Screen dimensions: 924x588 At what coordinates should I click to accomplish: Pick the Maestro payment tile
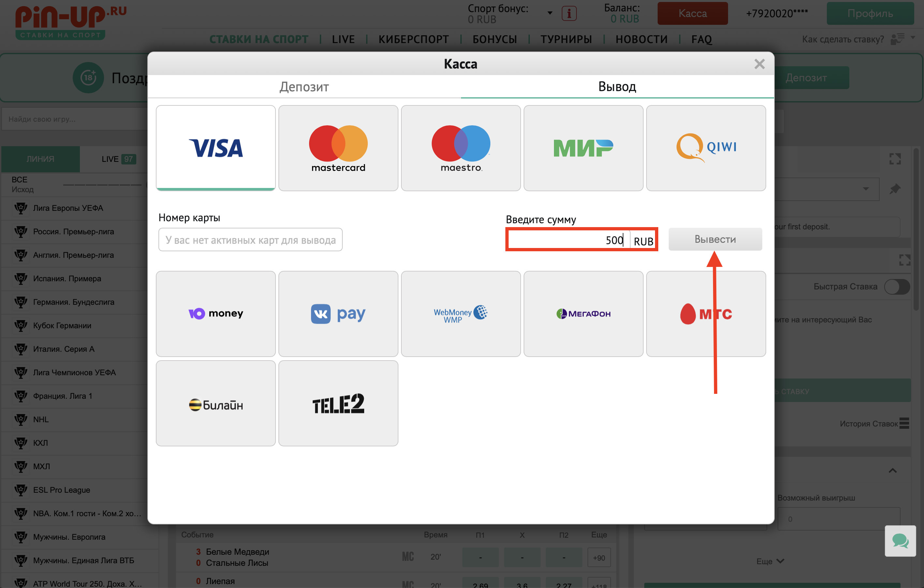click(461, 148)
